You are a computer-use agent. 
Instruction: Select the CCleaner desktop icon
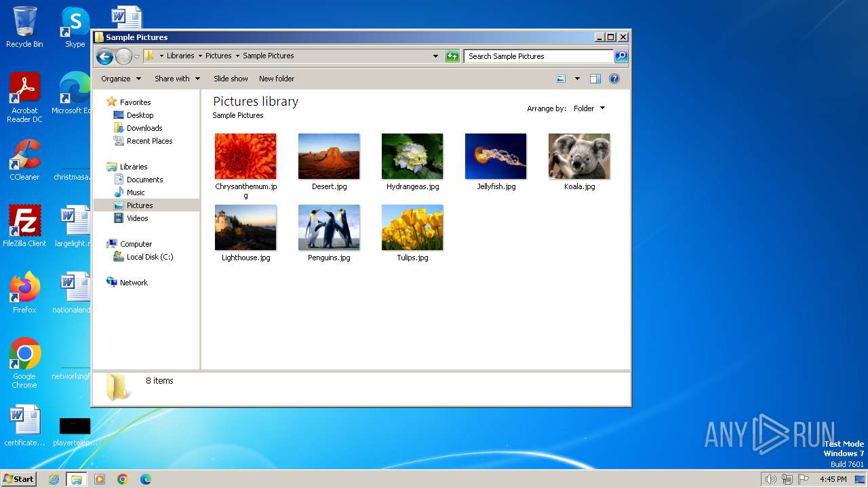[x=24, y=160]
